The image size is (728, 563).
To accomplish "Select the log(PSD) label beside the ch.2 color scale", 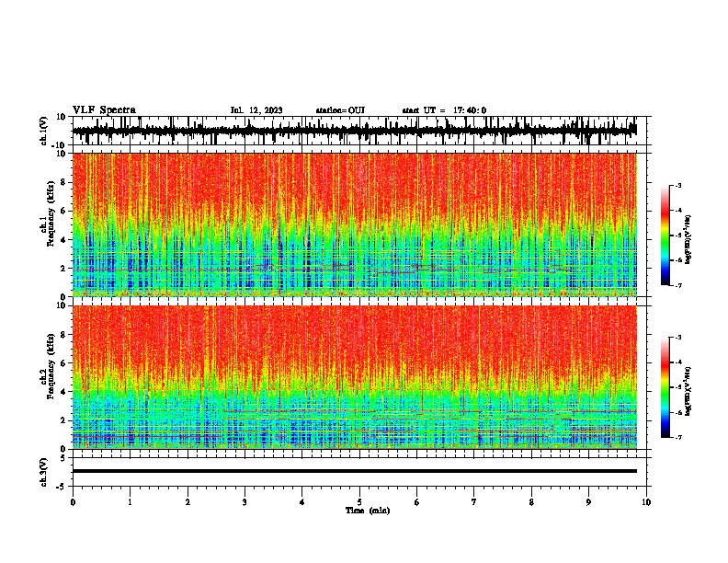I will pos(688,391).
